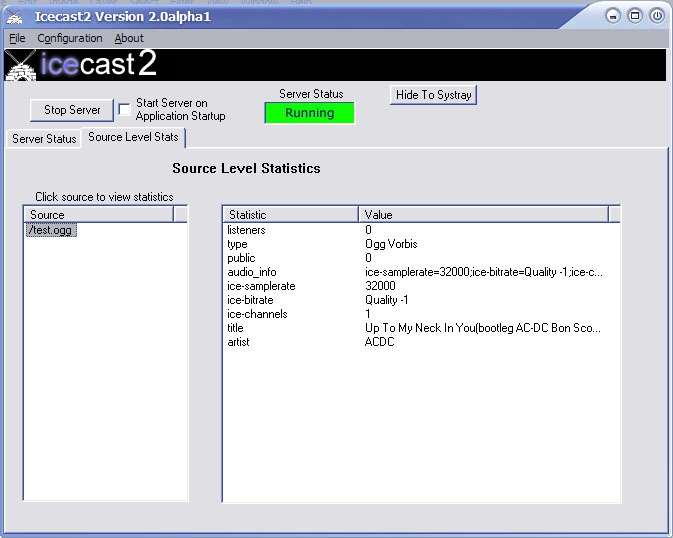Enable Start Server on Application Startup checkbox

124,109
